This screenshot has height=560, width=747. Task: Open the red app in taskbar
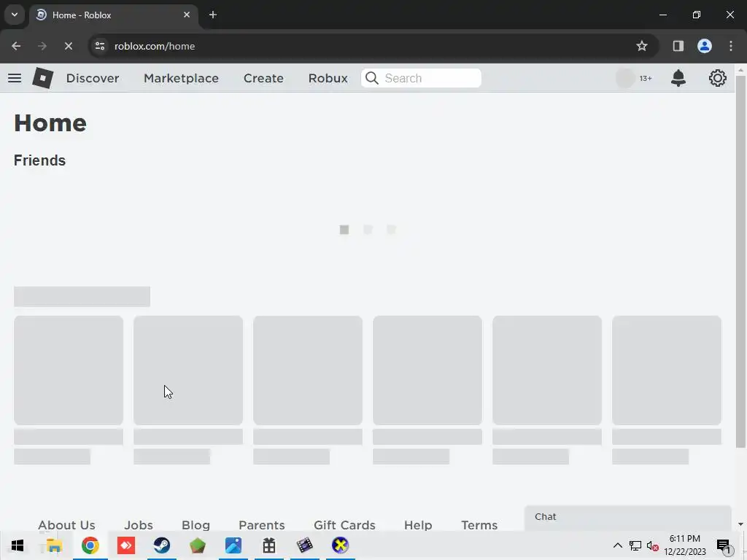pyautogui.click(x=126, y=545)
